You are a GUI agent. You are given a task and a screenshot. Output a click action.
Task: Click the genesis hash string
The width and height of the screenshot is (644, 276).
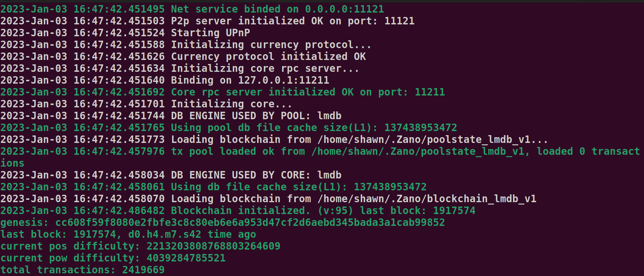(250, 222)
